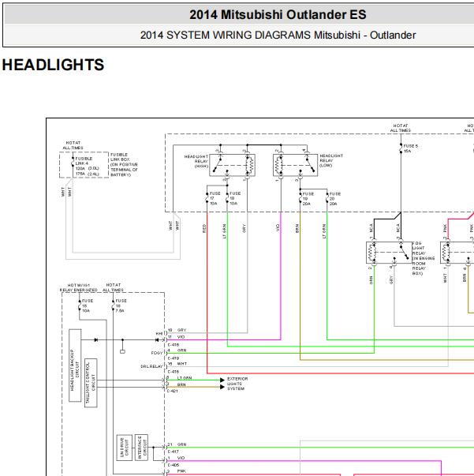The height and width of the screenshot is (476, 474).
Task: Click the '11 VIO' pin label
Action: pos(176,337)
